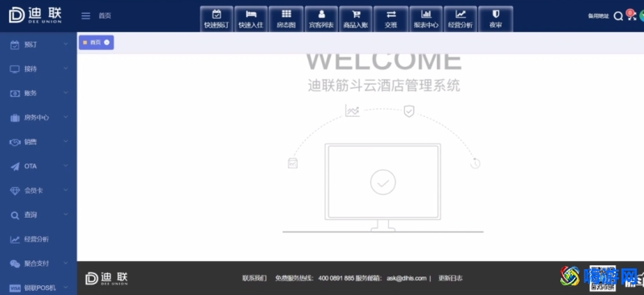The width and height of the screenshot is (644, 295).
Task: Expand the 银联POS机 sidebar menu chevron
Action: coord(66,287)
